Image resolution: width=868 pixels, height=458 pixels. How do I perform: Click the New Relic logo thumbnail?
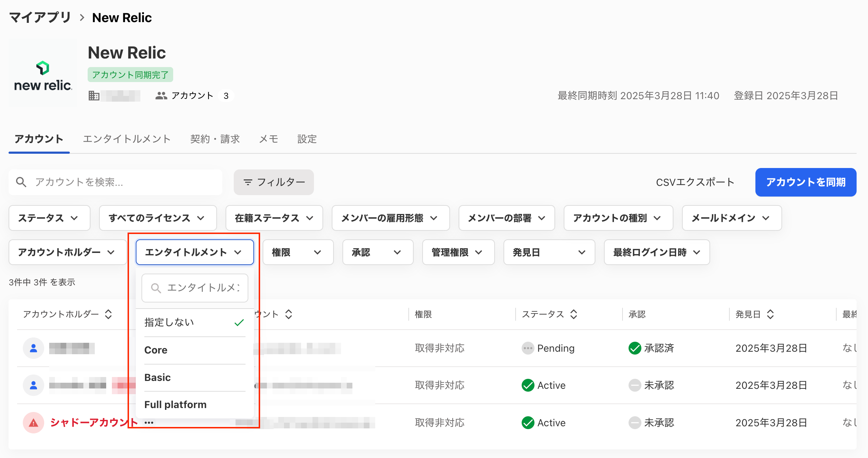(43, 73)
